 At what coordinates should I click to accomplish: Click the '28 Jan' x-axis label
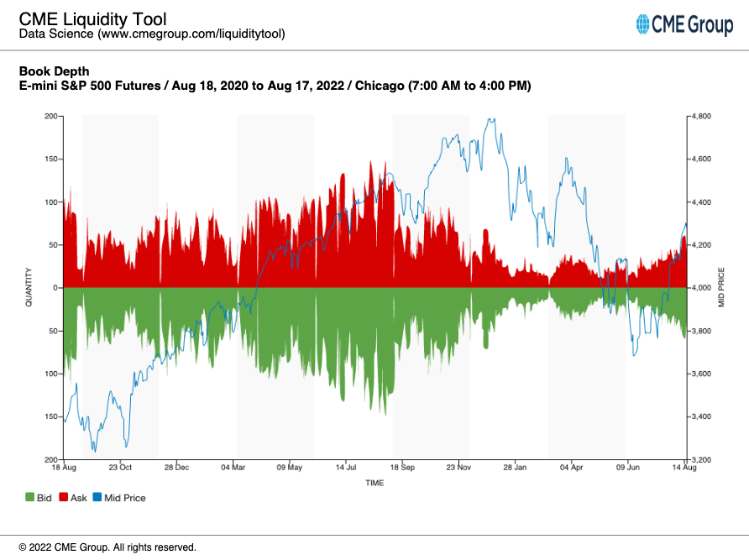tap(515, 468)
